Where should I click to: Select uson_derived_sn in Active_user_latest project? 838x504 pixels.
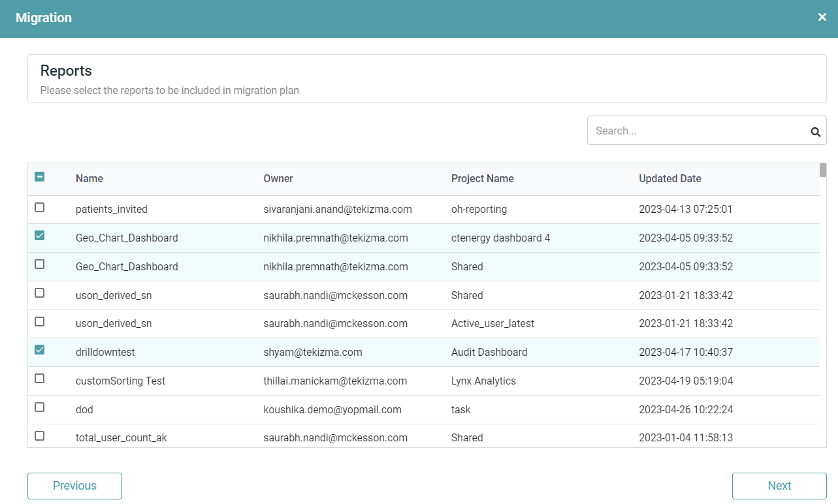[x=40, y=322]
